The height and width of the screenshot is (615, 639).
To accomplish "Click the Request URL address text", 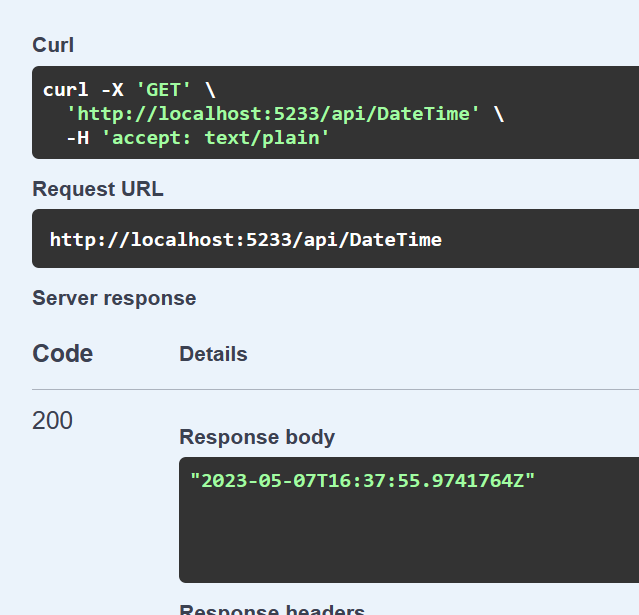I will 245,239.
